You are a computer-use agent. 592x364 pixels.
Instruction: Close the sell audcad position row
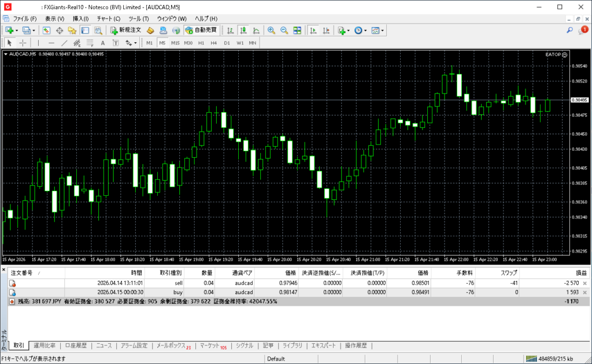(584, 283)
